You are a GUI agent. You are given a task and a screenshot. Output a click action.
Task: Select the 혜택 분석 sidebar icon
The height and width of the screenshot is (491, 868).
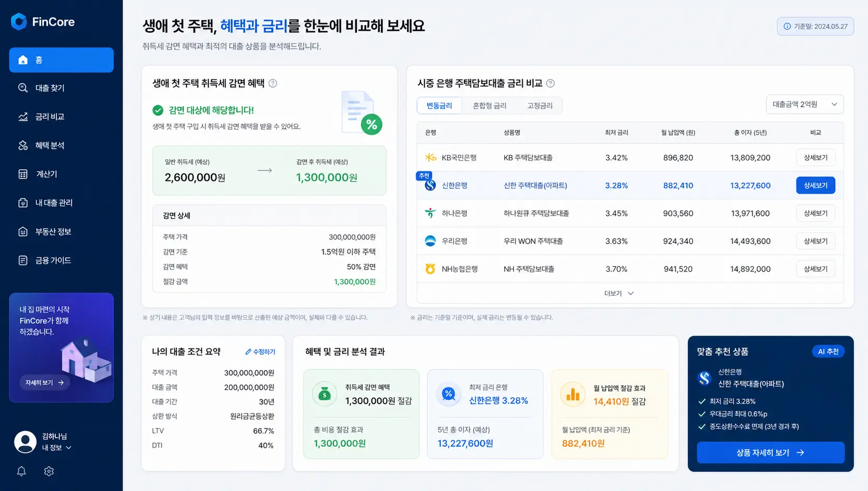pos(23,145)
